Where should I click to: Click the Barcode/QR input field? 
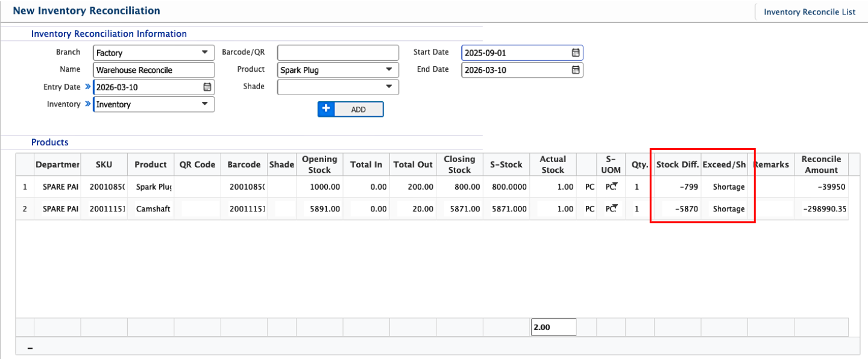(x=338, y=53)
